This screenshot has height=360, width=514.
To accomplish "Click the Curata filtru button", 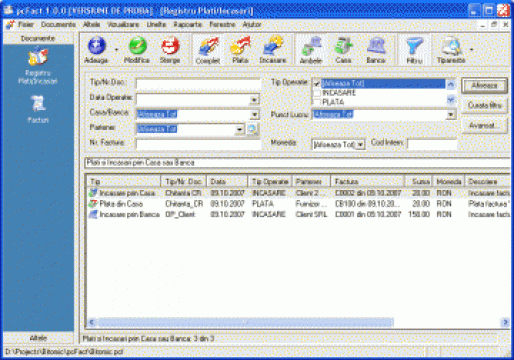I will pos(485,105).
